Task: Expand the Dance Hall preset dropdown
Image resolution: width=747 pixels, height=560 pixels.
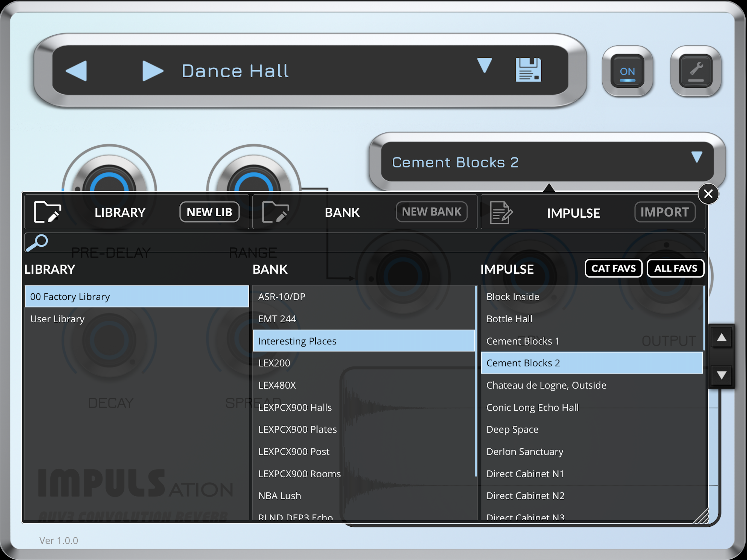Action: click(484, 65)
